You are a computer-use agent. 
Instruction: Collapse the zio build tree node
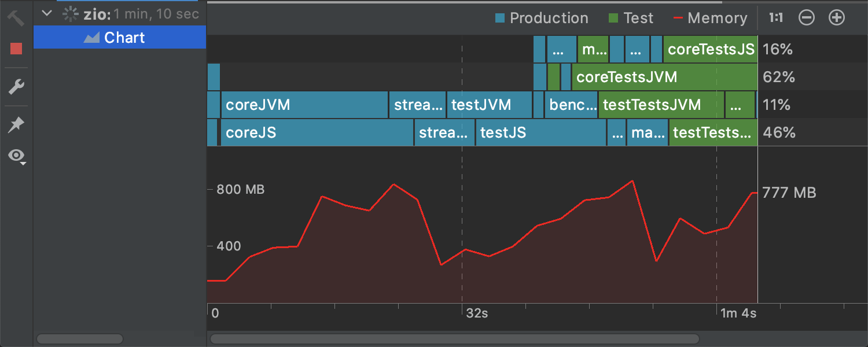[x=47, y=13]
